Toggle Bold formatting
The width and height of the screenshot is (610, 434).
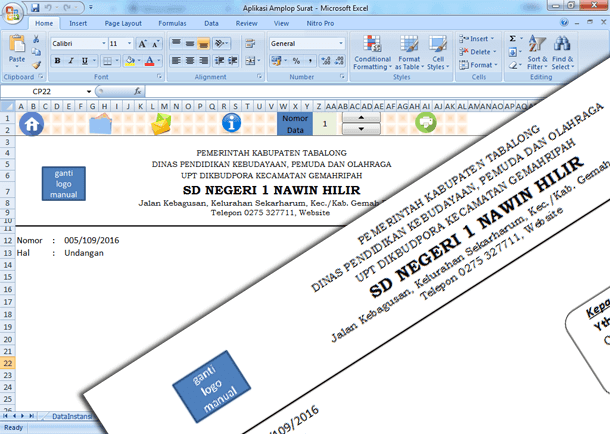pos(58,61)
